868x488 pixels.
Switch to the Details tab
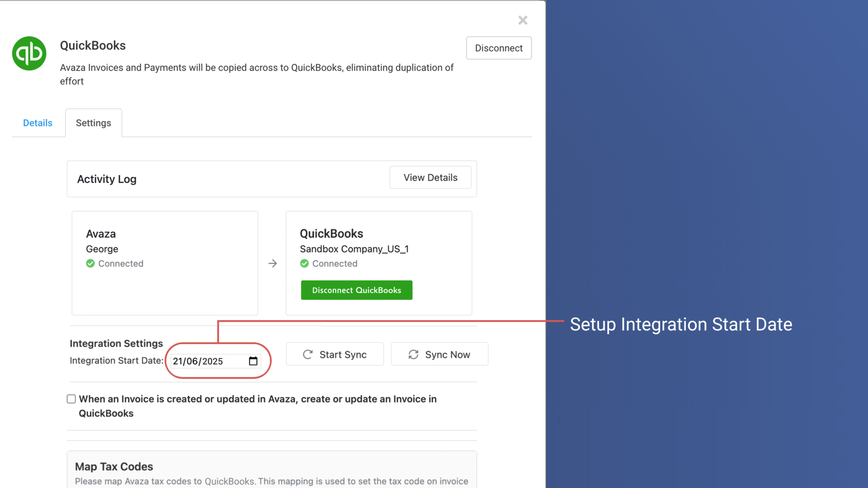point(37,123)
